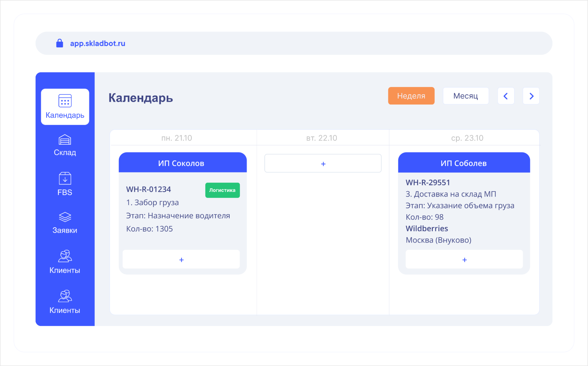Screen dimensions: 588x366
Task: Select the ИП Соколов card header
Action: pyautogui.click(x=181, y=163)
